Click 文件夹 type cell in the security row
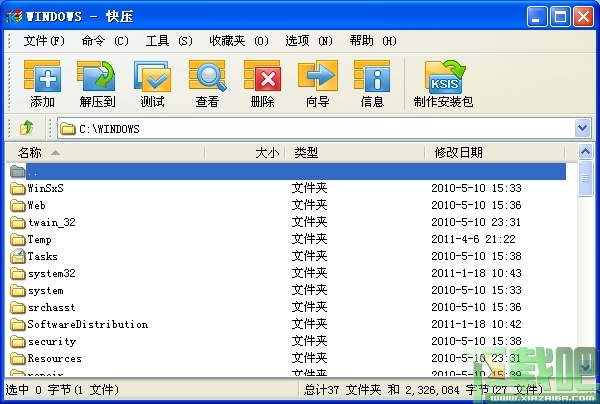600x404 pixels. click(310, 341)
